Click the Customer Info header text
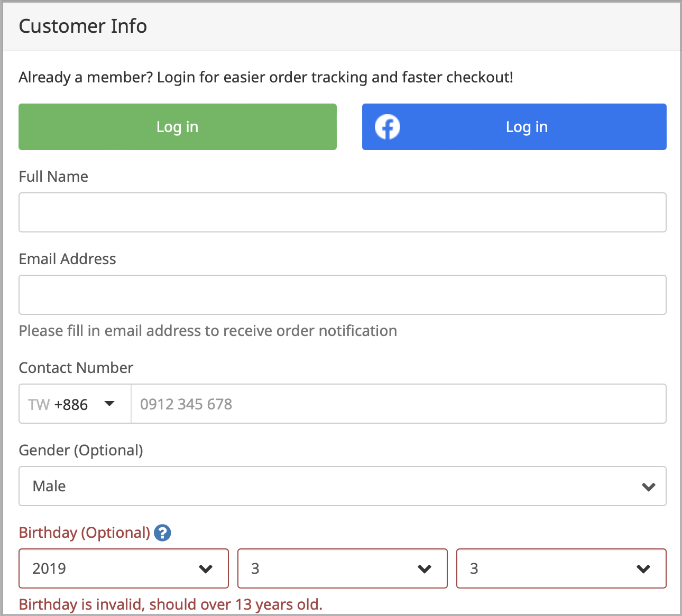 (82, 25)
